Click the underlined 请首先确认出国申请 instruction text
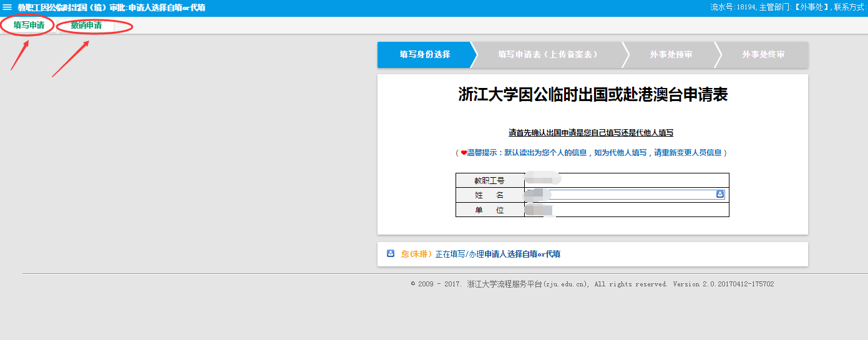This screenshot has width=868, height=340. coord(591,133)
